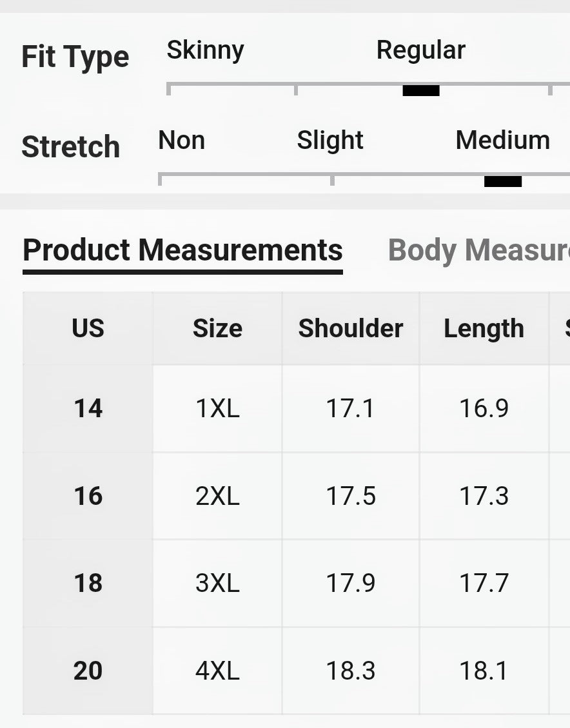Screen dimensions: 570x728
Task: Click the Size column header
Action: [217, 328]
